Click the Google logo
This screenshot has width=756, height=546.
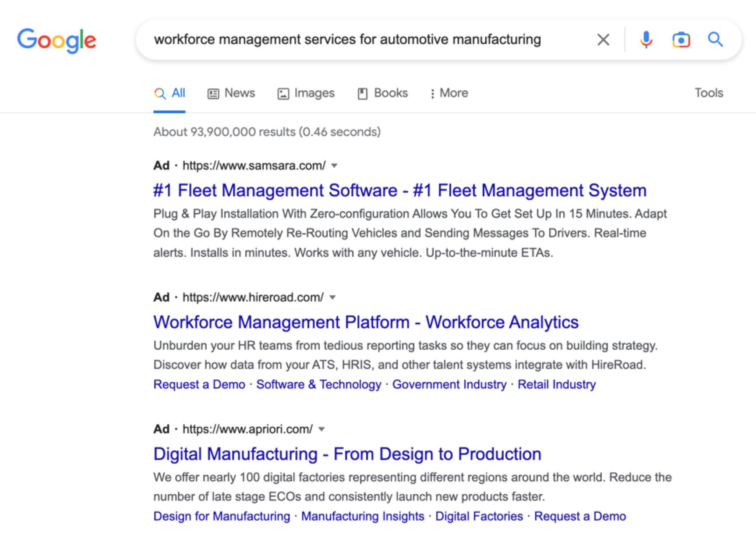[x=57, y=40]
